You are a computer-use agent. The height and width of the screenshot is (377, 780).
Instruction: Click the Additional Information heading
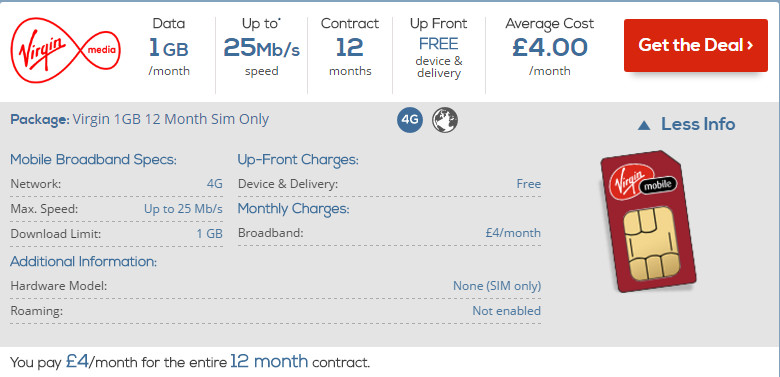pyautogui.click(x=84, y=261)
